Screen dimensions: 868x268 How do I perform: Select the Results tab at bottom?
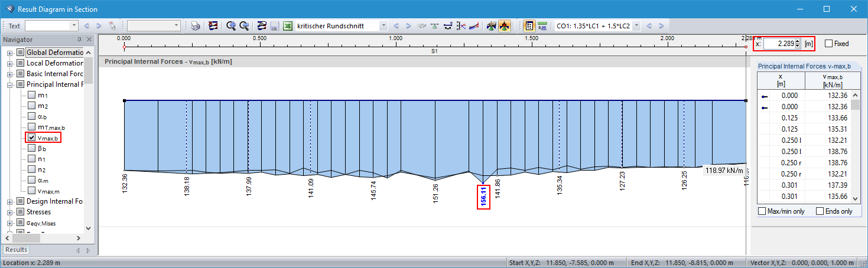(17, 250)
